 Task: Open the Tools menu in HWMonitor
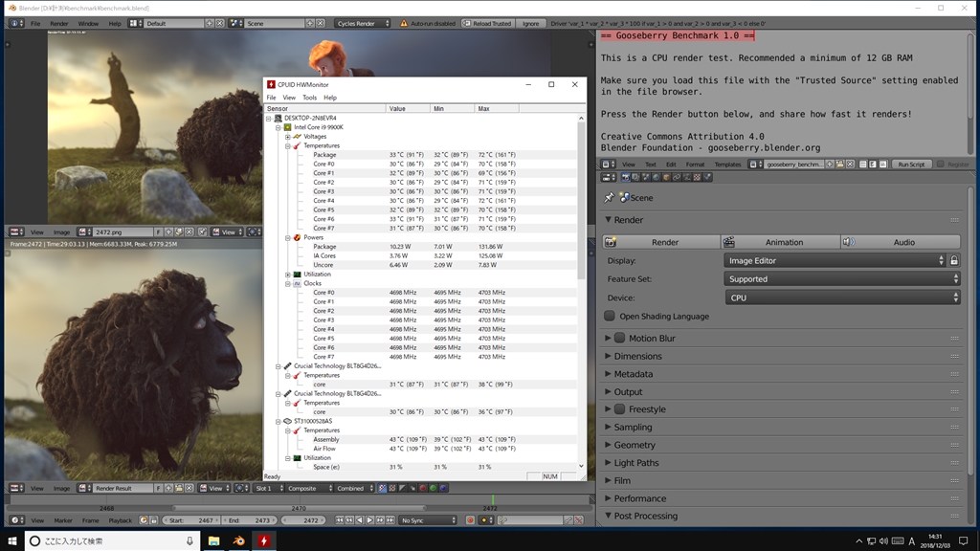click(x=309, y=98)
